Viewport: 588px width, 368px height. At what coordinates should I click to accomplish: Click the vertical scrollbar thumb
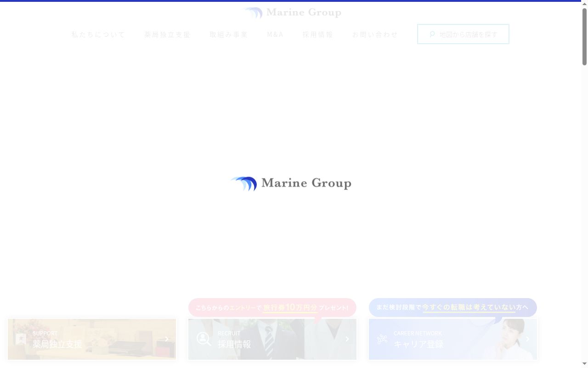click(x=584, y=36)
